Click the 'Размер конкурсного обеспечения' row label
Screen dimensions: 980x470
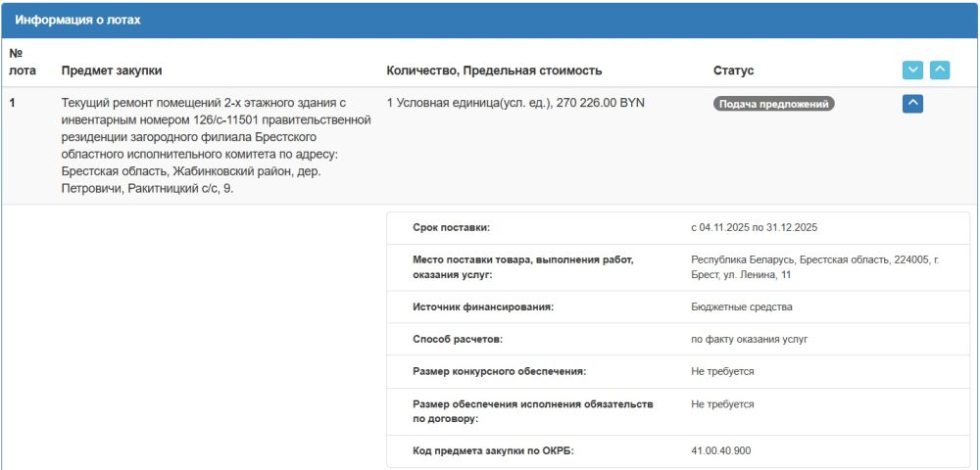click(499, 371)
